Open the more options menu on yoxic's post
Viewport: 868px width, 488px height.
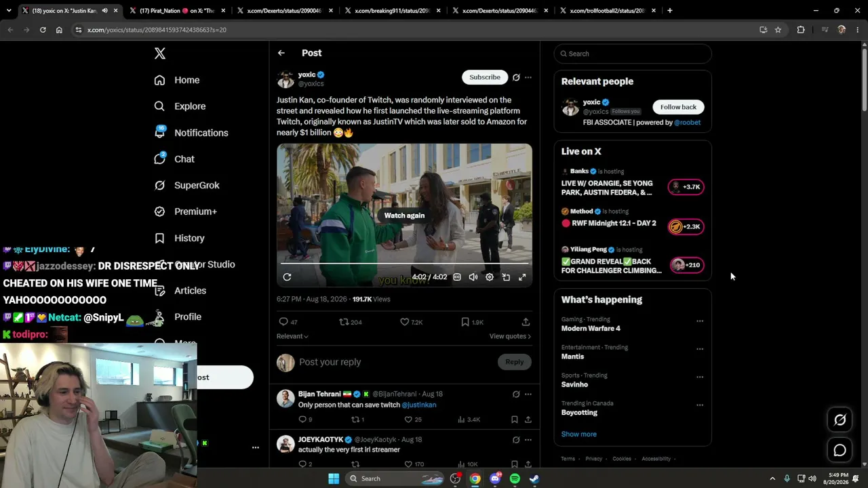tap(528, 77)
